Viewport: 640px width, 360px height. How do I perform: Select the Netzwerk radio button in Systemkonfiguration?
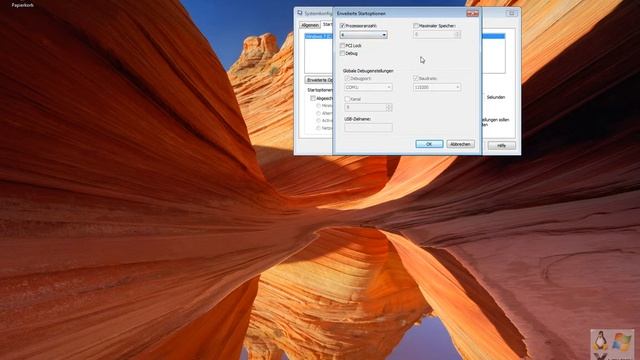coord(318,128)
